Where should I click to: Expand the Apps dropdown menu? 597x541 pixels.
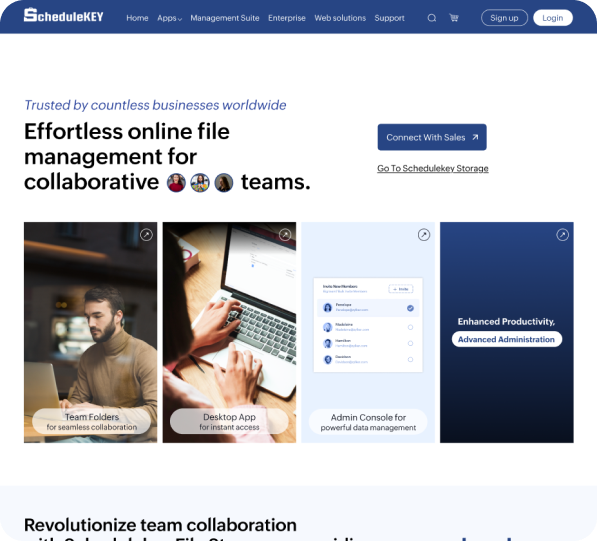pyautogui.click(x=169, y=18)
